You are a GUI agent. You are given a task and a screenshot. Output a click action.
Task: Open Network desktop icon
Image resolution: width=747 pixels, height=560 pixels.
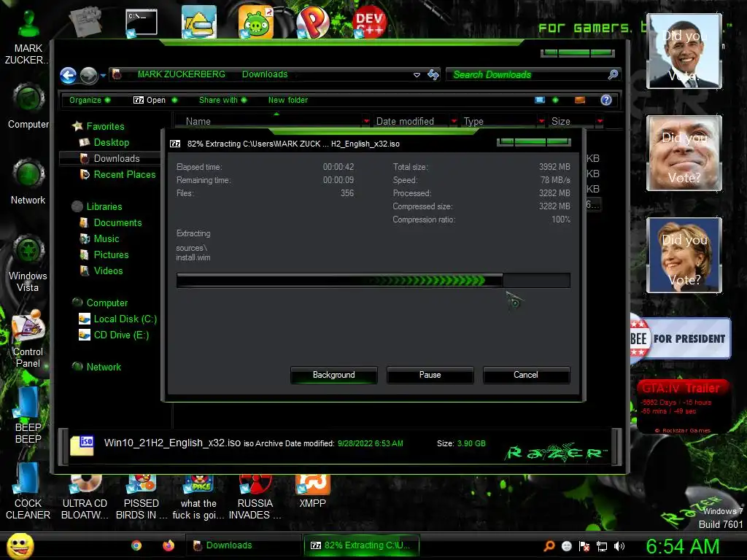[x=28, y=182]
